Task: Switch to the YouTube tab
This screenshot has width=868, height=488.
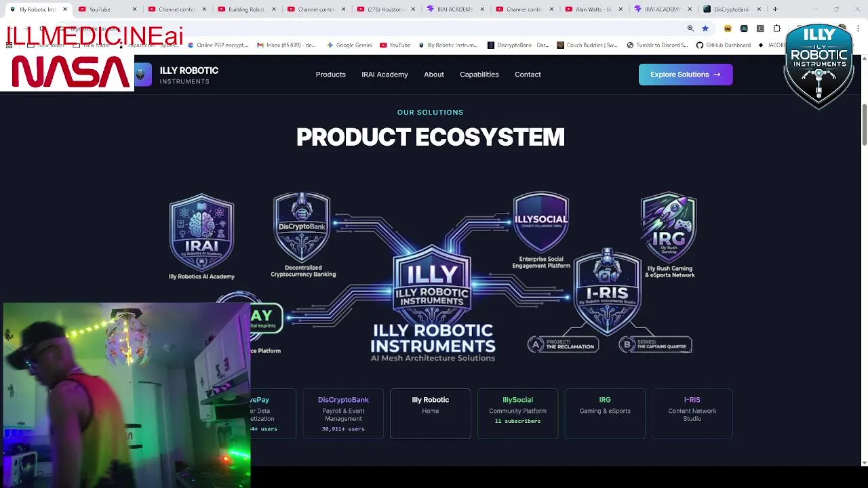Action: pyautogui.click(x=106, y=9)
